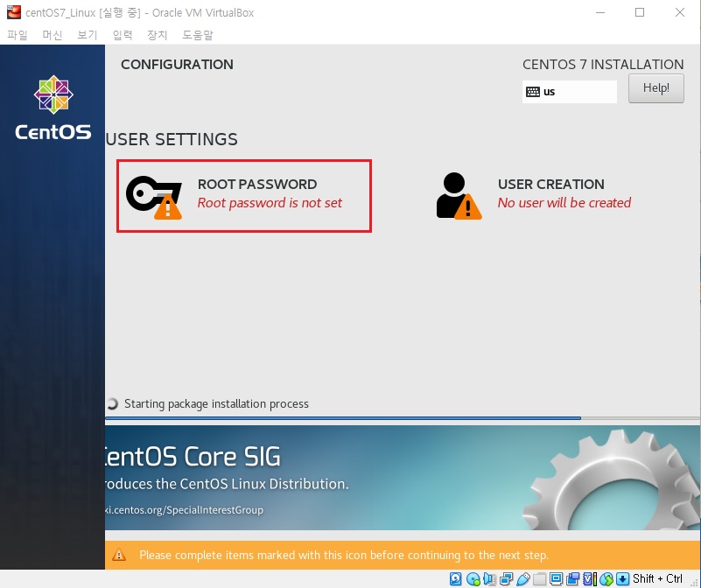Click the video capture status icon

pyautogui.click(x=572, y=578)
